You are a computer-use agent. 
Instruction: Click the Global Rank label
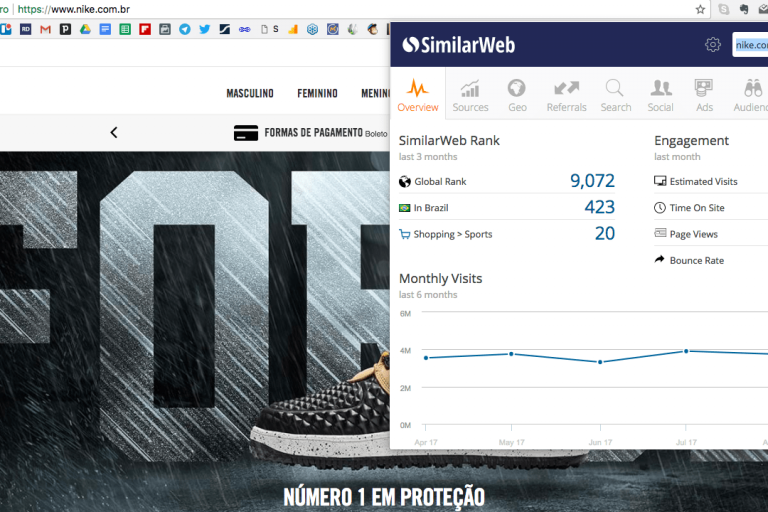440,181
